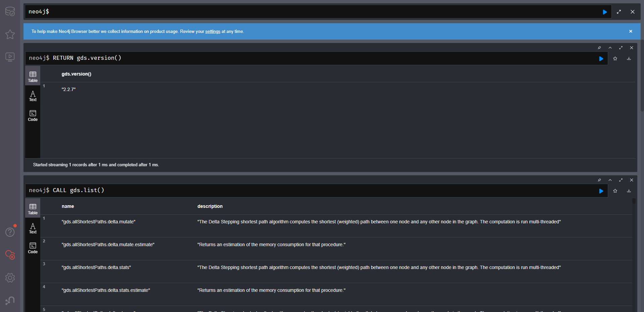Click the CALL gds.list() query text
644x312 pixels.
tap(78, 190)
